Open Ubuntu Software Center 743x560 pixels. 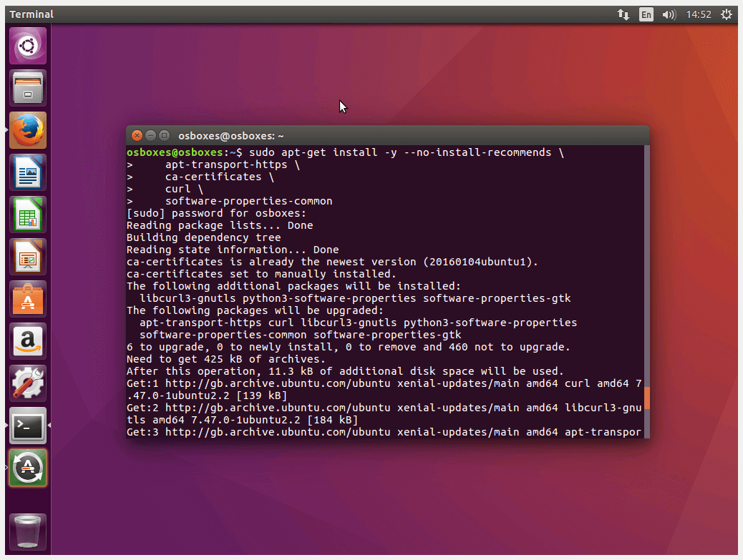click(x=27, y=299)
